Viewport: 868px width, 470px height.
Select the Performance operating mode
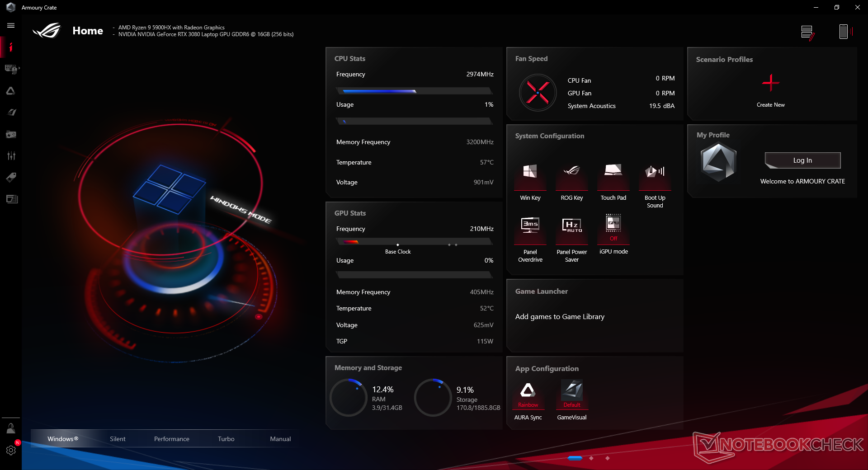(x=172, y=439)
